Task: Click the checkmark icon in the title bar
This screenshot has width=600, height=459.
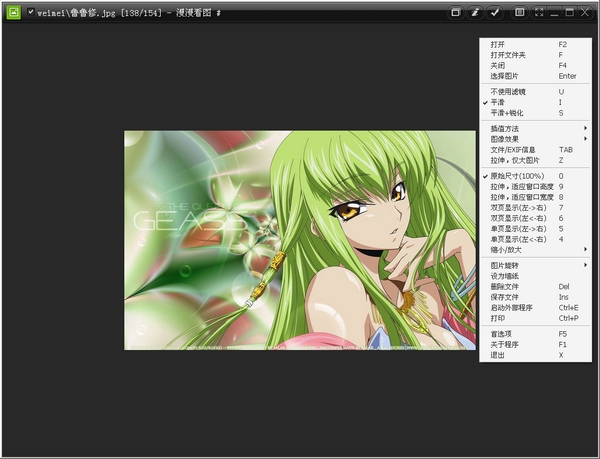Action: (495, 13)
